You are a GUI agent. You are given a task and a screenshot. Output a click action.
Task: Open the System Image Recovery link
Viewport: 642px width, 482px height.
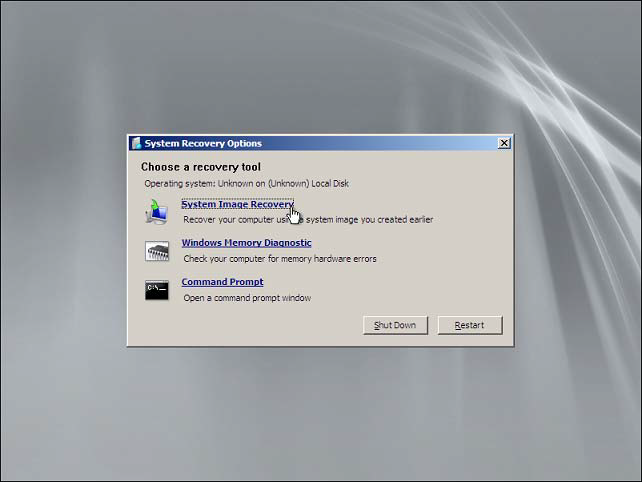(x=237, y=204)
